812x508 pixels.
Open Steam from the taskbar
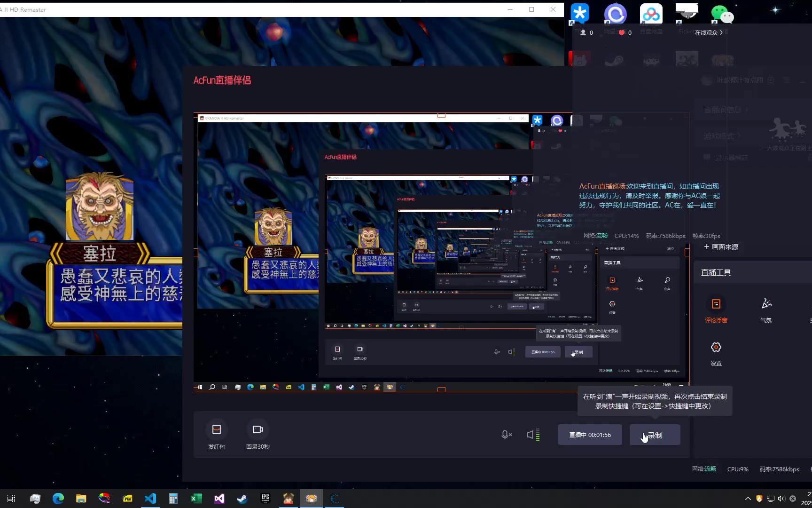point(242,499)
